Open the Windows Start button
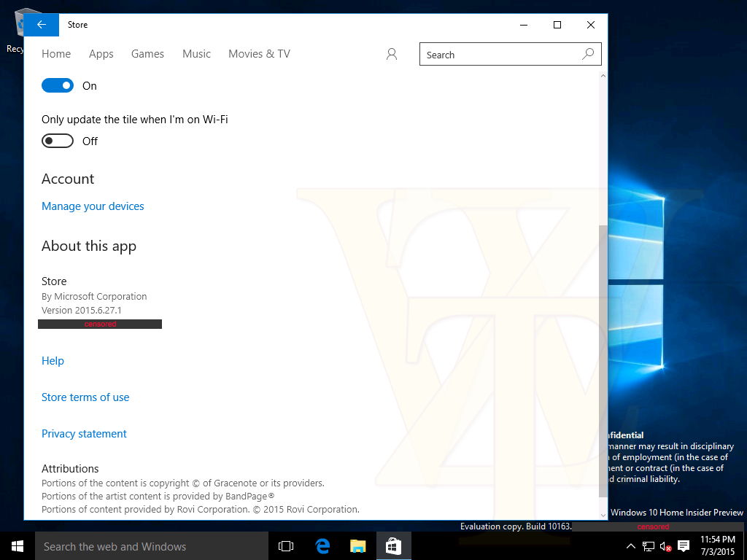 (x=18, y=546)
